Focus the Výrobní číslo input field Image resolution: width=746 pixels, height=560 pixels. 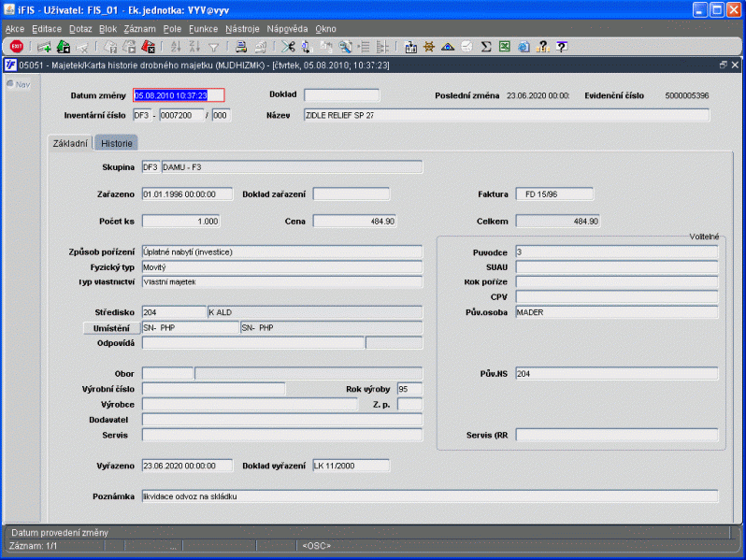tap(213, 389)
